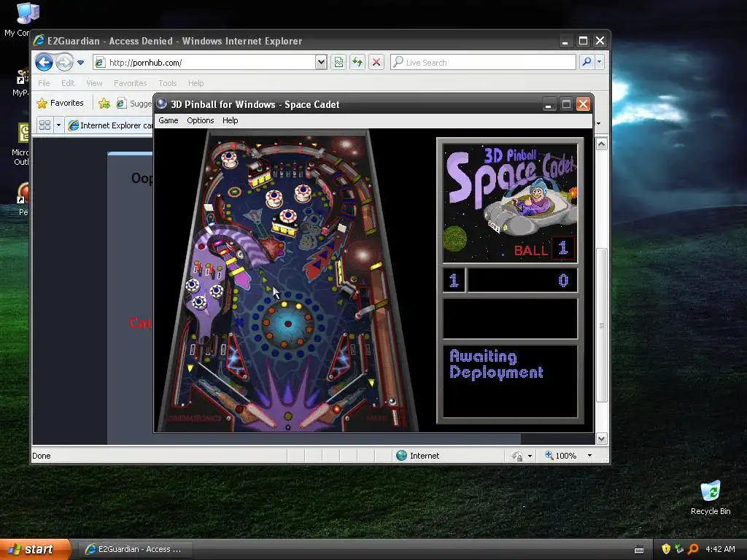Open the IE View menu
747x560 pixels.
94,83
